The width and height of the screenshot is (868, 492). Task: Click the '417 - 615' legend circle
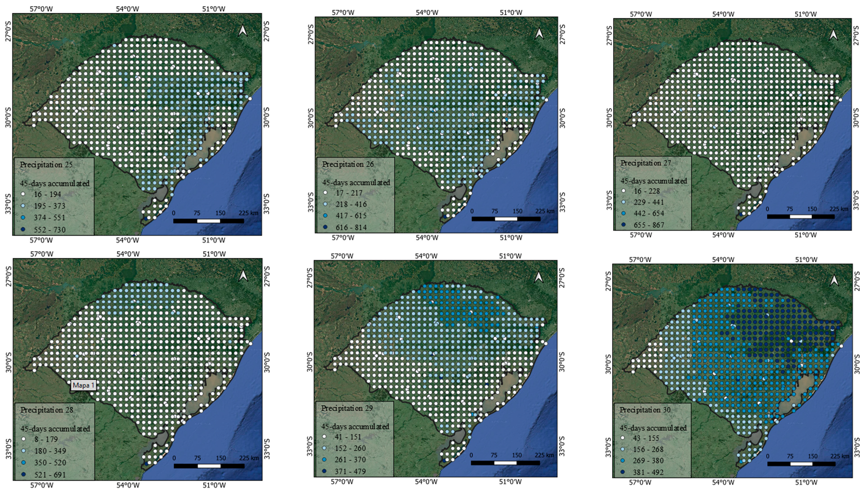pyautogui.click(x=325, y=216)
